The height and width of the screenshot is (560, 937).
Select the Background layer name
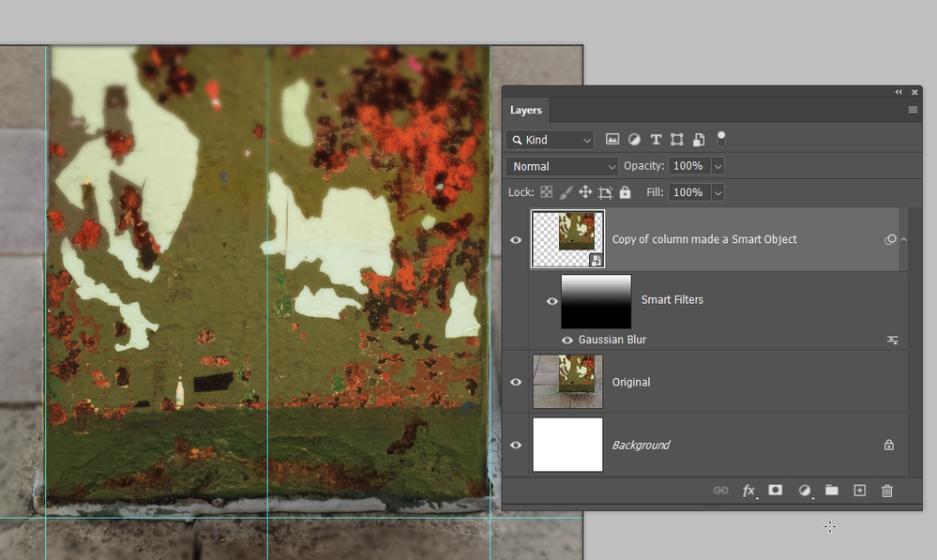tap(641, 446)
